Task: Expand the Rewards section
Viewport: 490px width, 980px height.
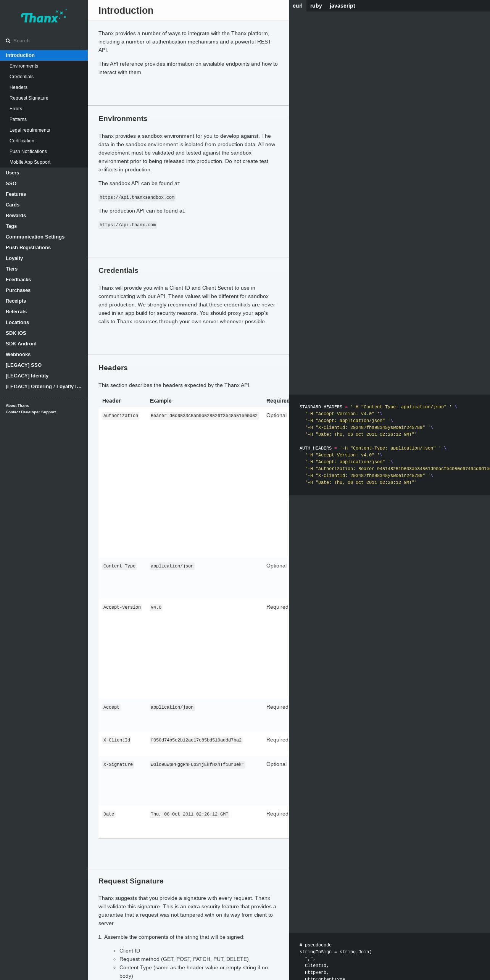Action: [x=44, y=216]
